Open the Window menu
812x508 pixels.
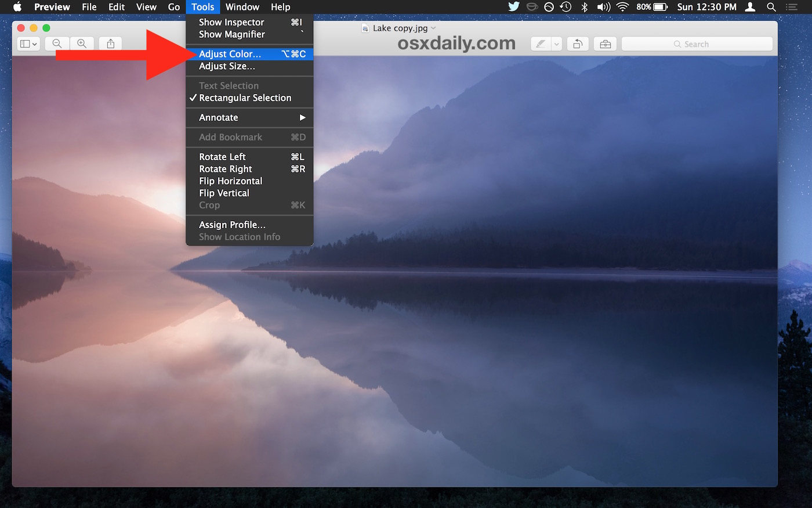coord(242,7)
